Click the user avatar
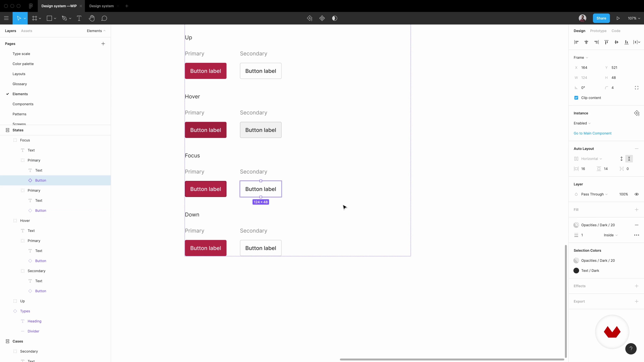This screenshot has height=362, width=644. click(582, 18)
